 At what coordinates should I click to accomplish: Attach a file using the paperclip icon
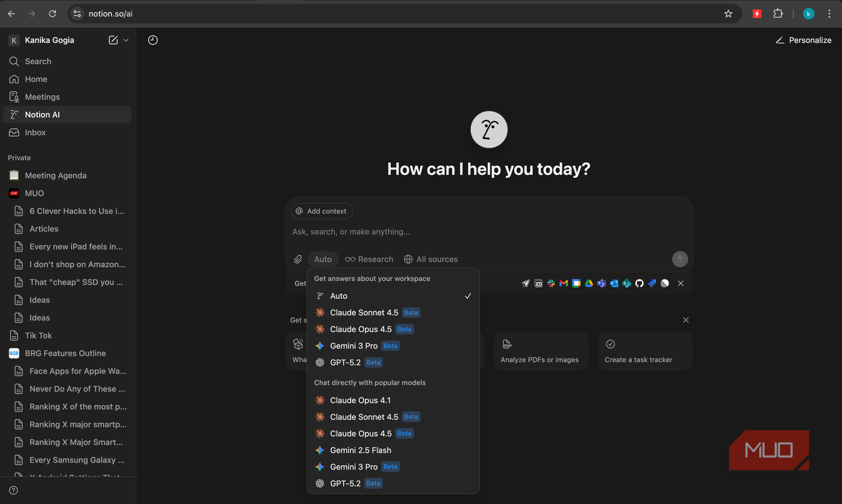[x=298, y=259]
